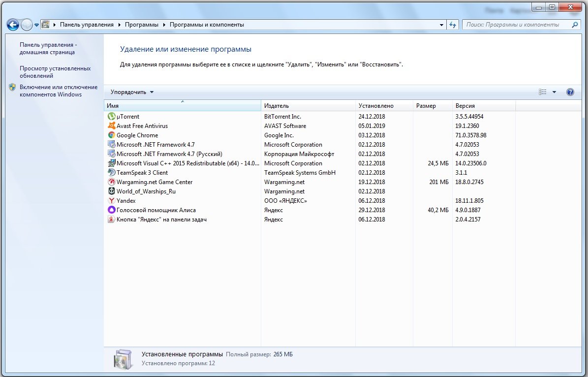Click size value 201 МБ
Viewport: 588px width, 377px height.
click(439, 182)
